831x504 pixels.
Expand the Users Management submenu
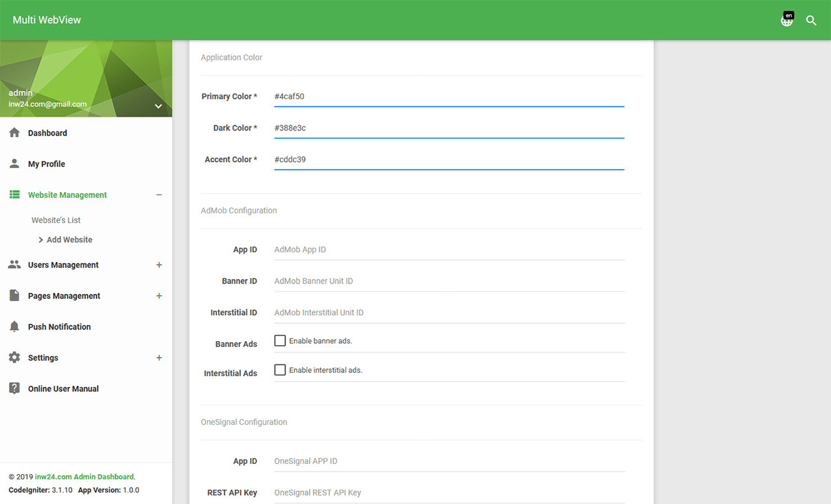159,265
